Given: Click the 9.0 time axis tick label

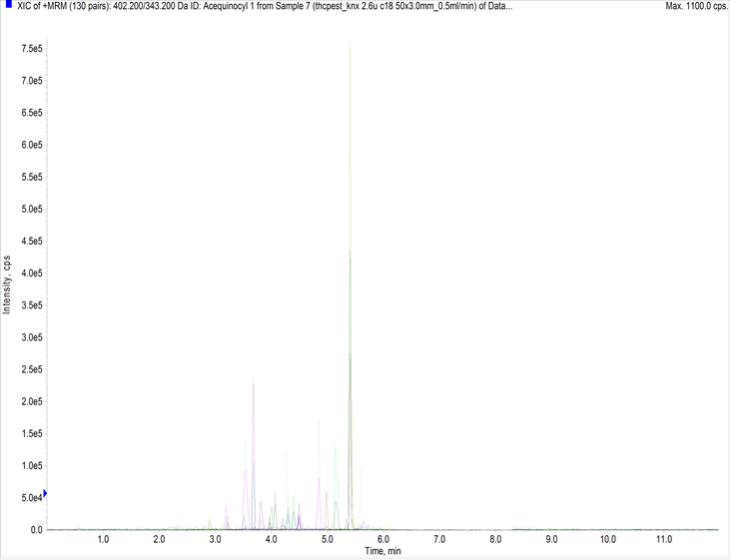Looking at the screenshot, I should [x=551, y=539].
